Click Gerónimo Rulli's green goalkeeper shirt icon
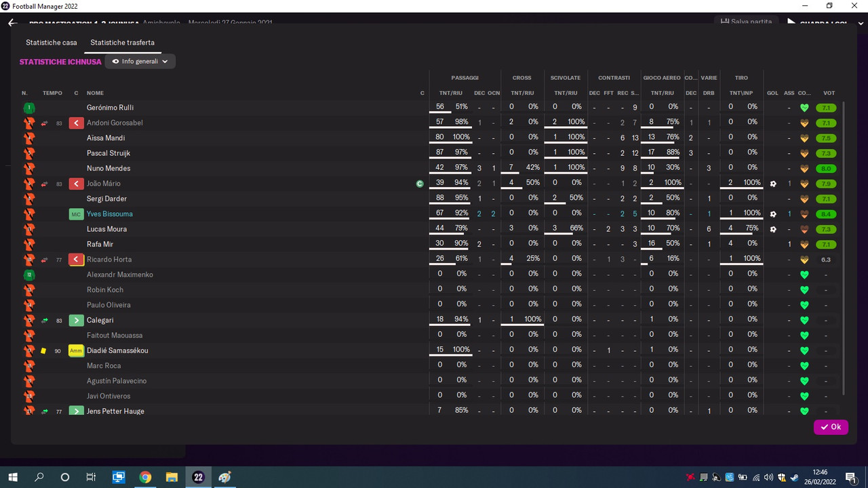The width and height of the screenshot is (868, 488). click(28, 108)
